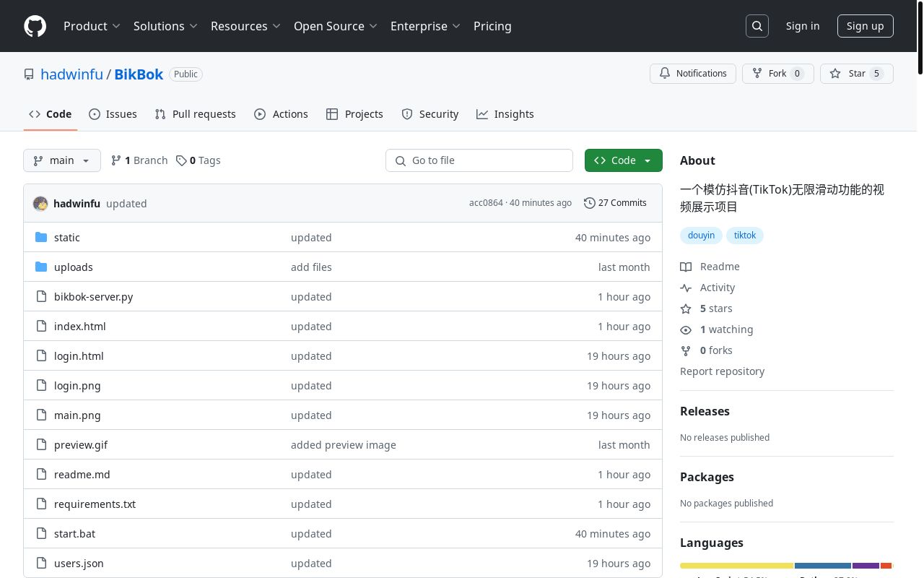Open the static folder
The image size is (924, 578).
(x=66, y=238)
